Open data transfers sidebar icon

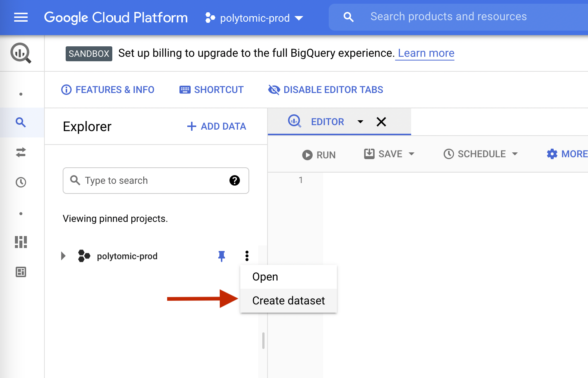point(21,152)
